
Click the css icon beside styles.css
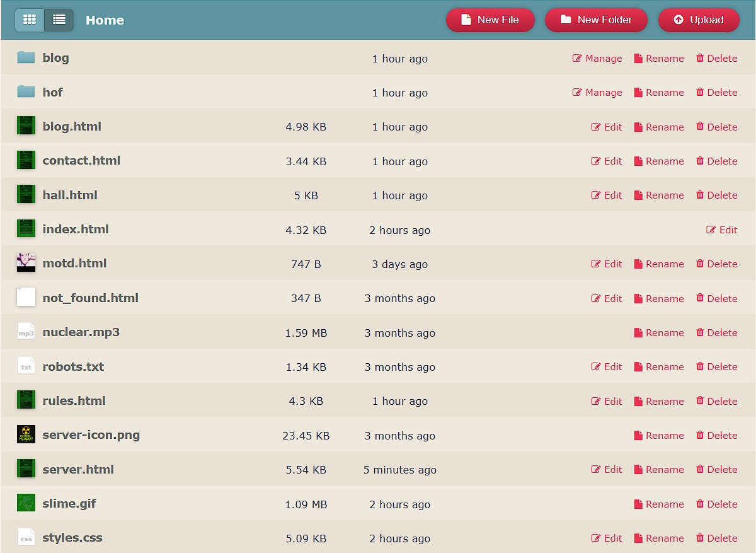pyautogui.click(x=26, y=537)
